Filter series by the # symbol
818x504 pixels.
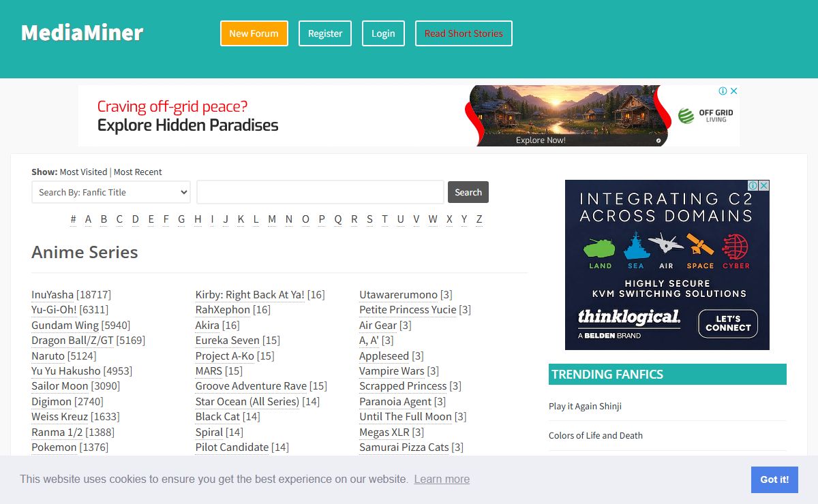point(73,219)
